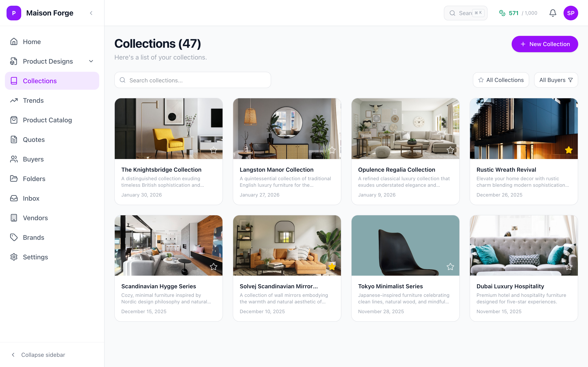Image resolution: width=588 pixels, height=367 pixels.
Task: Toggle the All Collections favorites filter
Action: coord(501,80)
